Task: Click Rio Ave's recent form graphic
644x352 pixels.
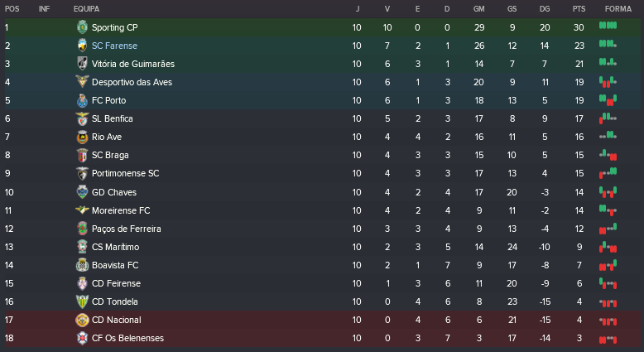Action: pyautogui.click(x=608, y=137)
